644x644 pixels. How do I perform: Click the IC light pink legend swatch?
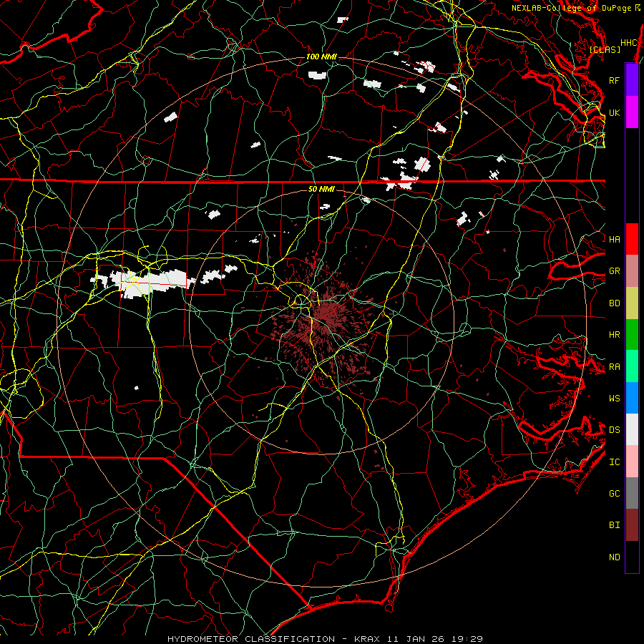coord(632,462)
